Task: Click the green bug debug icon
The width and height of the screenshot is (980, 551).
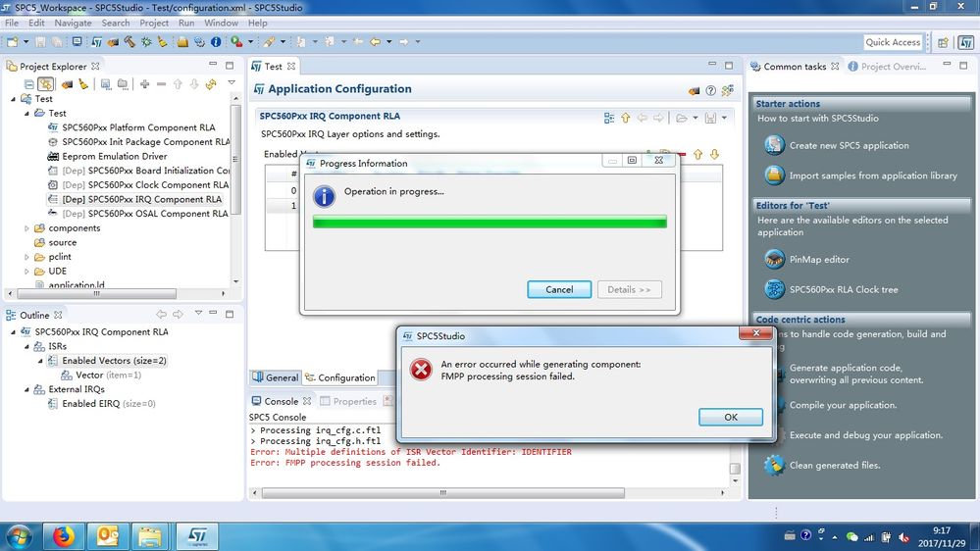Action: (146, 42)
